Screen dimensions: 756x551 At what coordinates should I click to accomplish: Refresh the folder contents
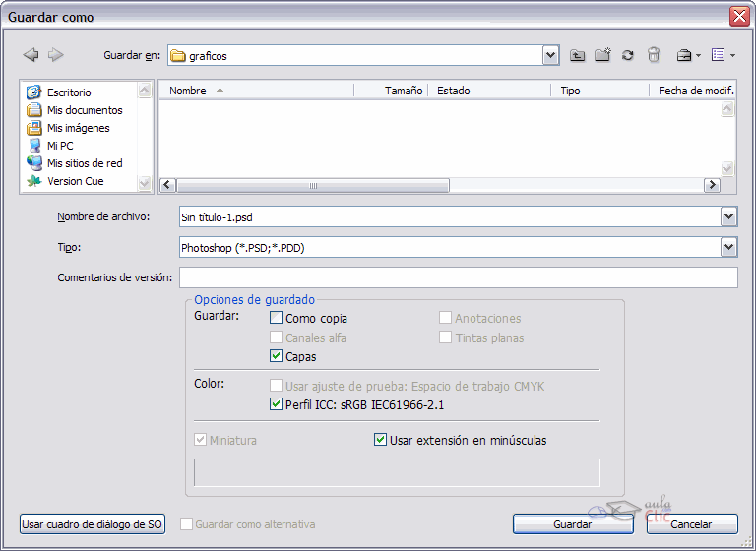[627, 56]
